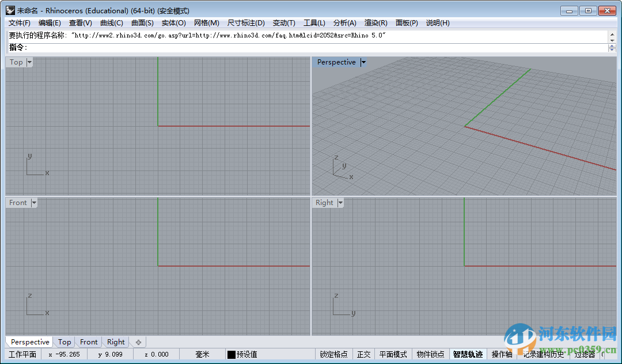Open the 文件(F) menu
This screenshot has height=364, width=622.
click(x=20, y=23)
